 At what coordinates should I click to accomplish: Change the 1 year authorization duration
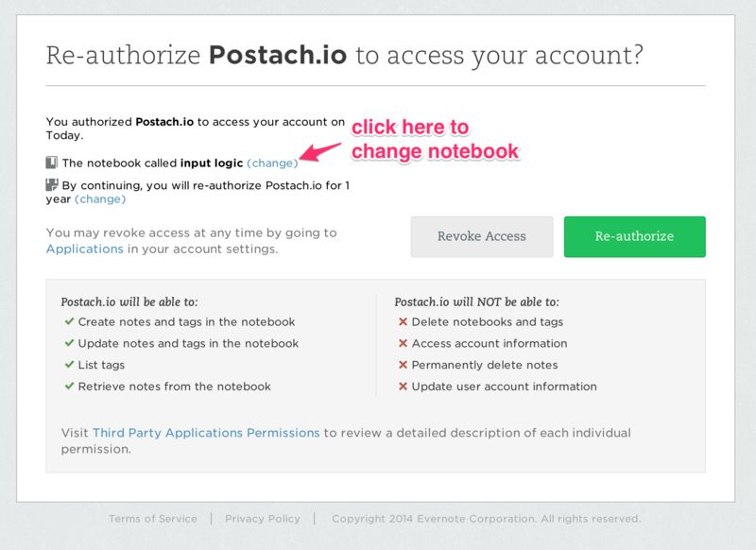tap(100, 199)
